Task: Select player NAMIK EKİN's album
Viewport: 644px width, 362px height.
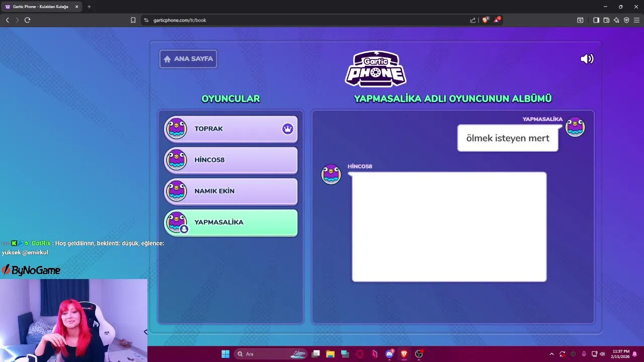Action: (x=231, y=192)
